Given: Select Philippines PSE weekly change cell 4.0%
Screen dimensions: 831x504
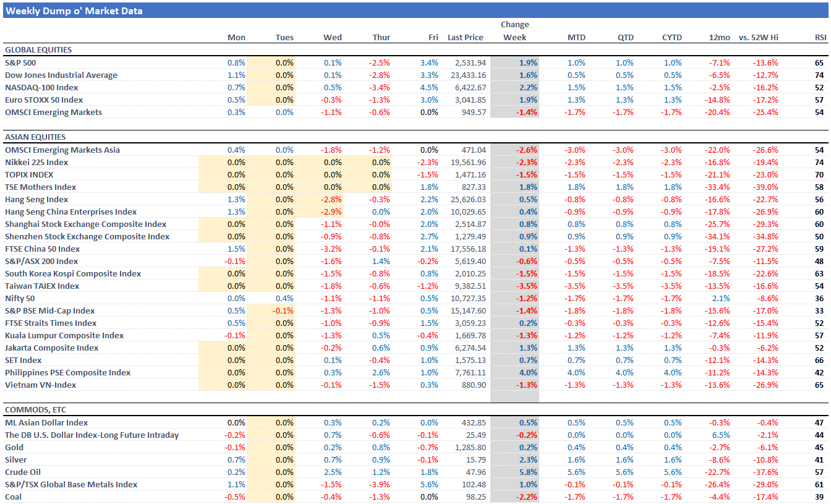Looking at the screenshot, I should (527, 372).
